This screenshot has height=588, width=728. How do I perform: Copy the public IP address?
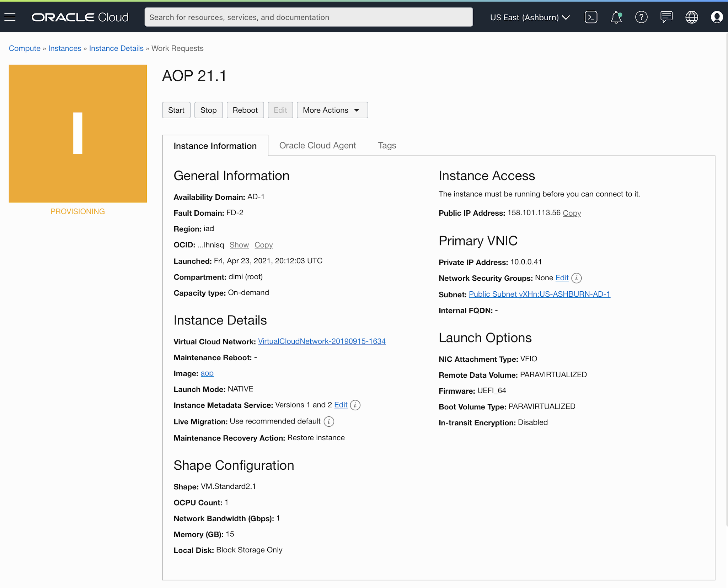[x=572, y=213]
